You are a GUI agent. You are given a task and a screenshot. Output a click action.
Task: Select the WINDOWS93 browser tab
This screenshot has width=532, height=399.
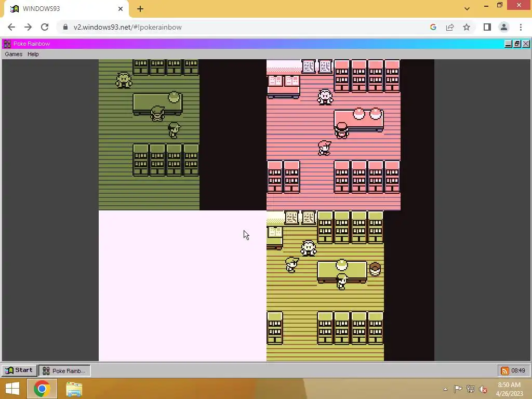tap(66, 9)
